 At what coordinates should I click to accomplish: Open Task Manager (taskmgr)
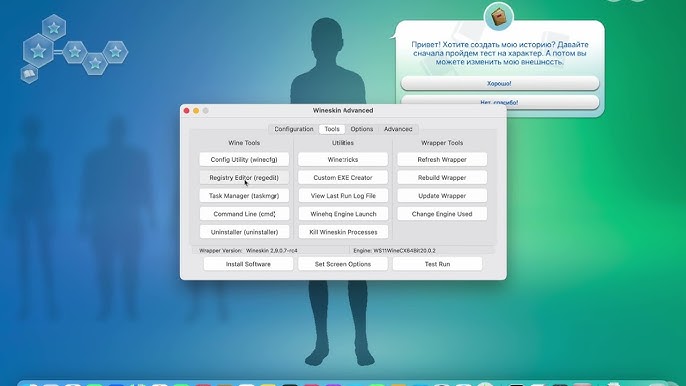point(244,196)
